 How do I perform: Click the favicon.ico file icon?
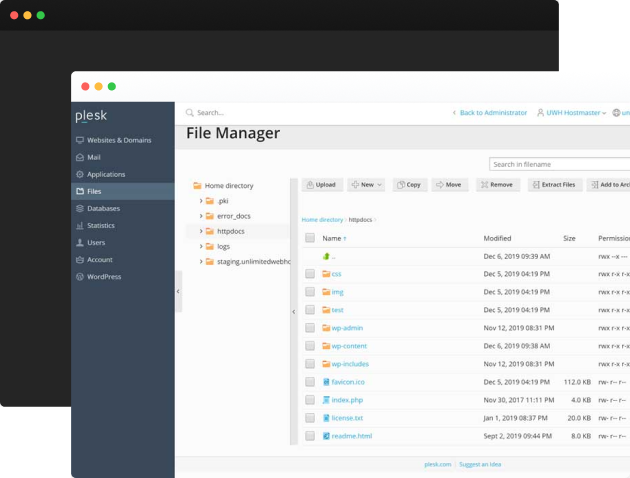coord(326,382)
